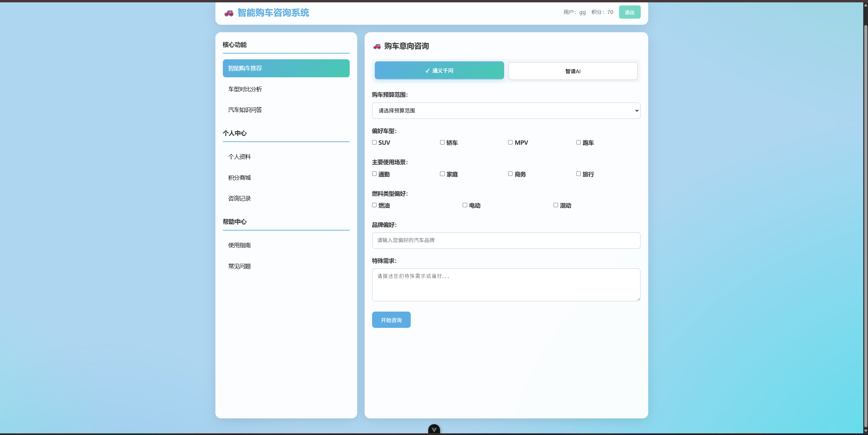Click the 开始咨询 button
Viewport: 868px width, 435px height.
tap(391, 319)
